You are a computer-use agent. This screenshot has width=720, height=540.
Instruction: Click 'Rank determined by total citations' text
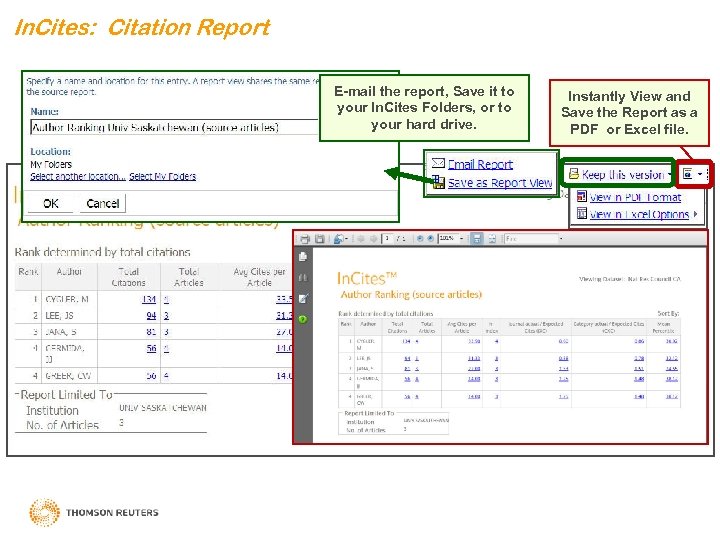point(102,252)
